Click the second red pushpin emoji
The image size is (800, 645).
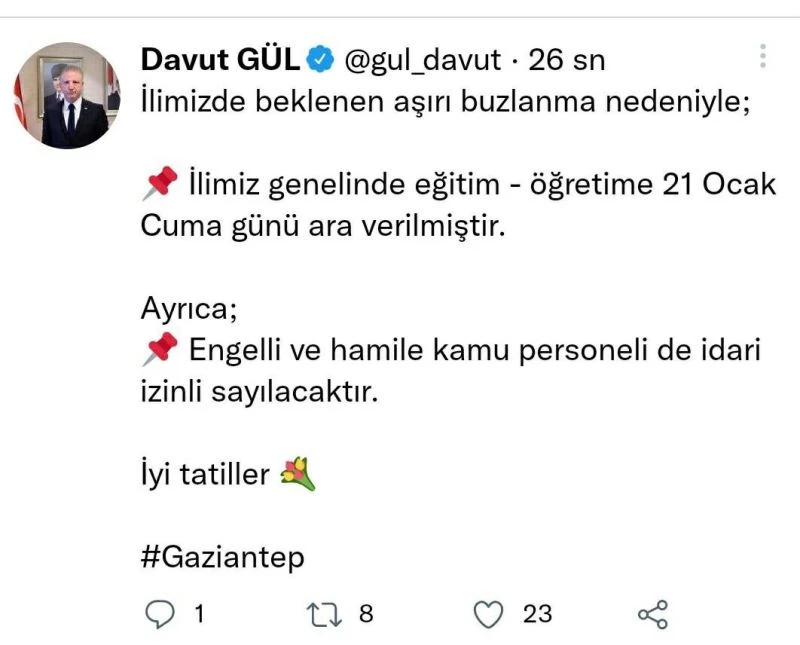tap(160, 350)
